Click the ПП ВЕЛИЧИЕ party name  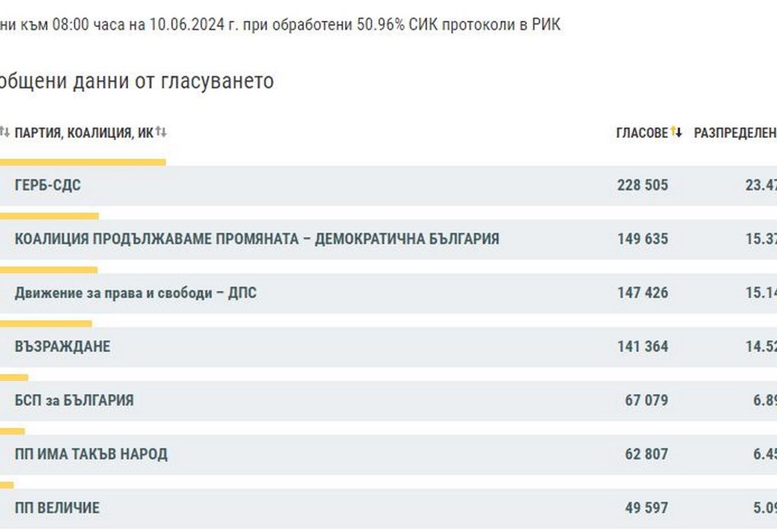point(57,508)
